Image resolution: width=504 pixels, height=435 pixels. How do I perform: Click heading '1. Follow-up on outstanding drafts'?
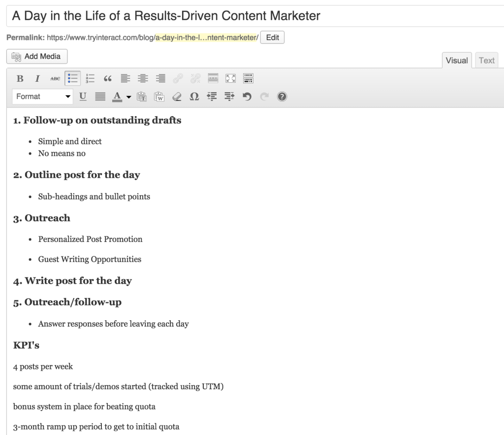point(97,120)
